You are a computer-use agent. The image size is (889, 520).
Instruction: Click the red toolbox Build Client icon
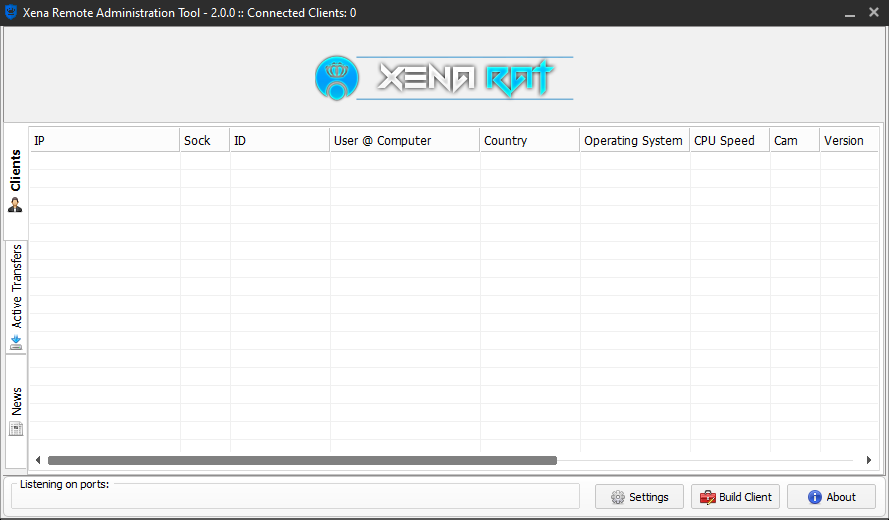tap(708, 497)
